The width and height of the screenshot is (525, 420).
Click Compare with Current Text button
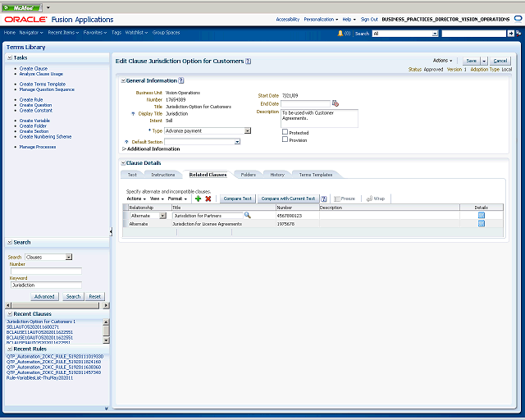(288, 199)
